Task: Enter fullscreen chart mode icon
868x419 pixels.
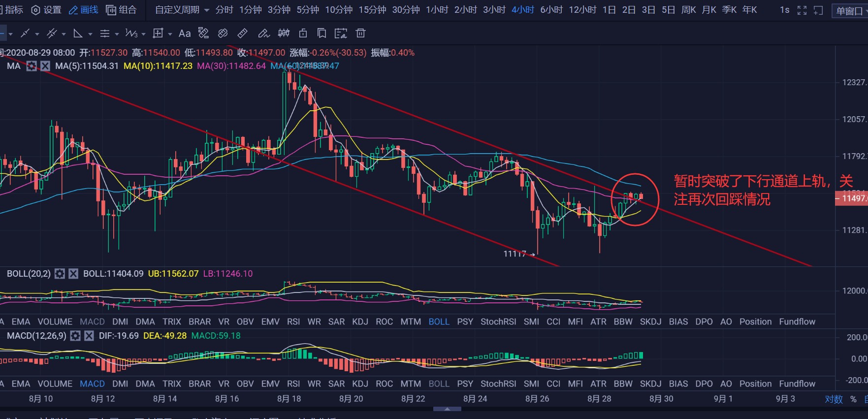Action: (802, 10)
